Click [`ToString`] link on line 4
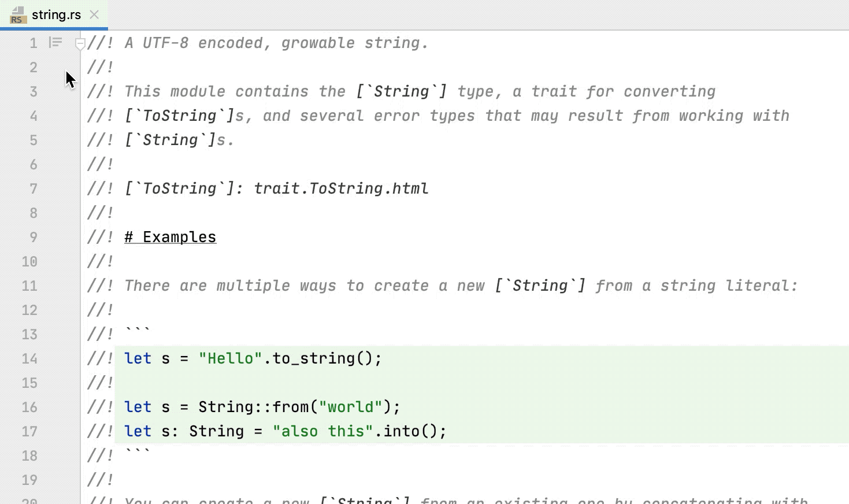 pos(180,116)
